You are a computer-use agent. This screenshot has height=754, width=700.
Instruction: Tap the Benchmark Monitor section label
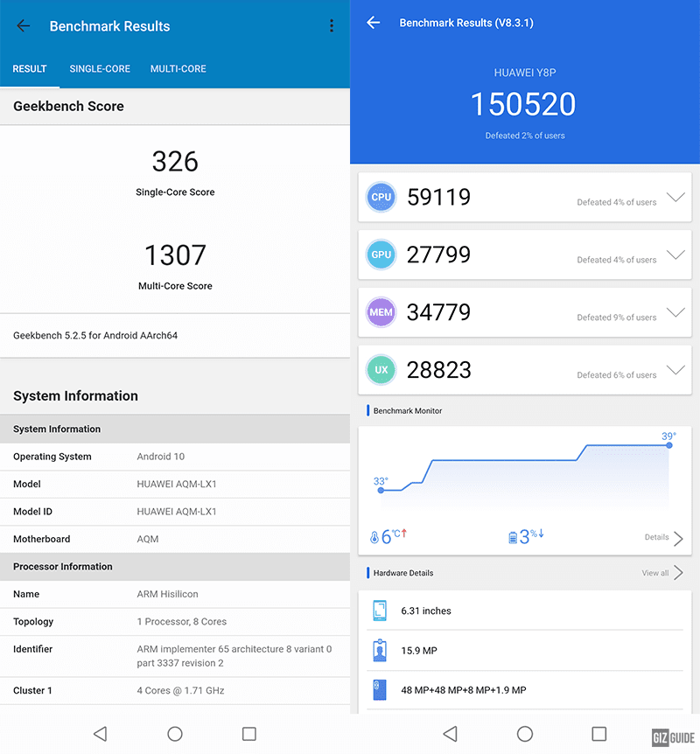pos(408,410)
